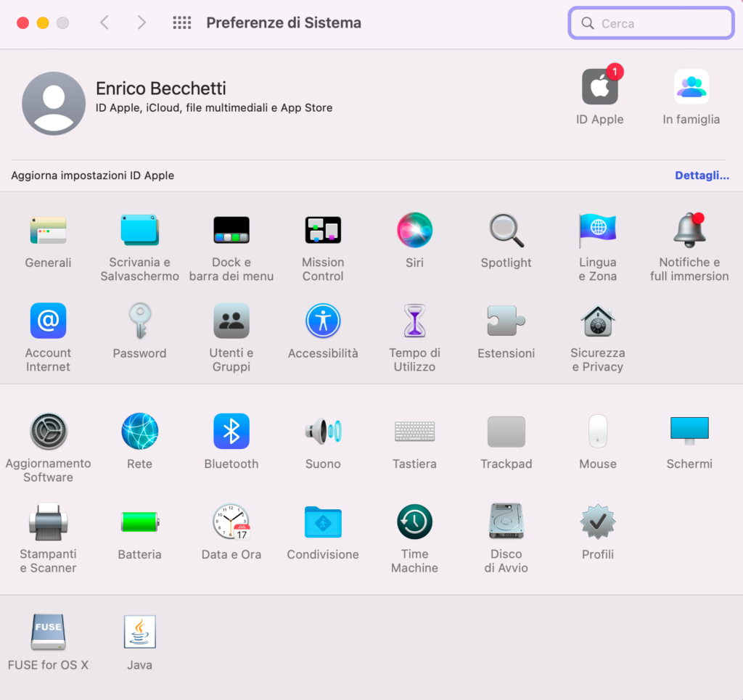Open Stampanti e Scanner pane
Screen dimensions: 743x700
pyautogui.click(x=49, y=522)
